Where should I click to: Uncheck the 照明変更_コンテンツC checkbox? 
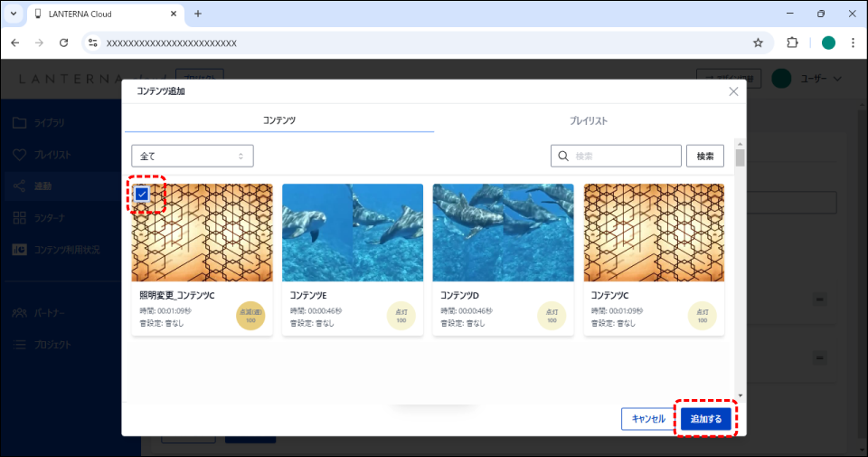pyautogui.click(x=142, y=194)
